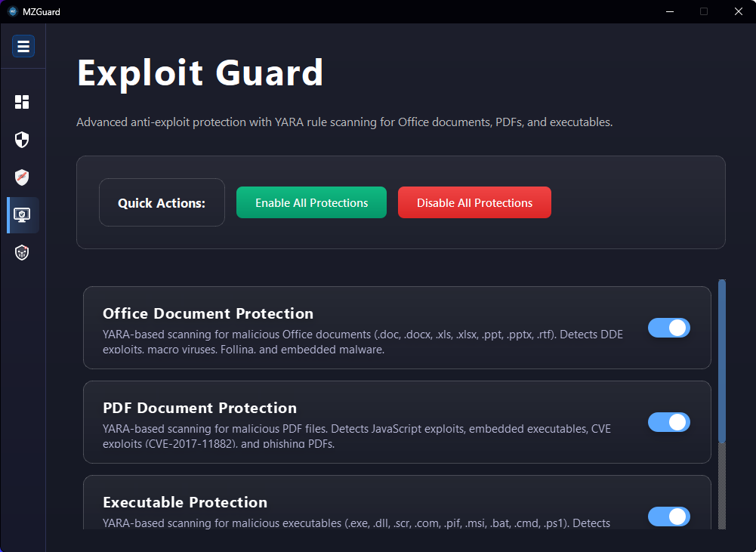Toggle off PDF Document Protection
756x552 pixels.
(x=668, y=422)
